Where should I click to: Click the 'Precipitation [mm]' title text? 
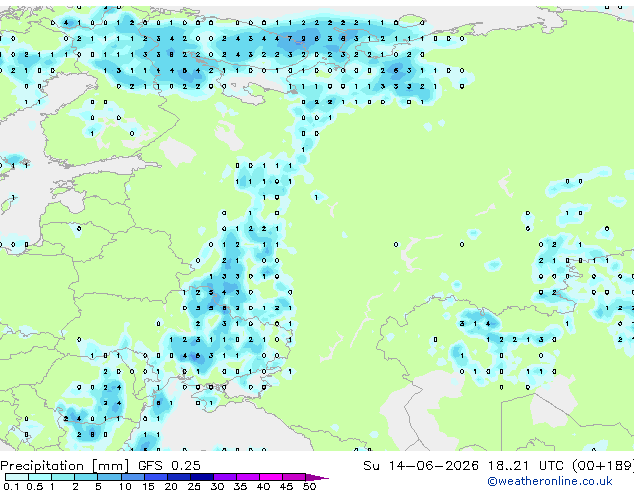[x=65, y=466]
